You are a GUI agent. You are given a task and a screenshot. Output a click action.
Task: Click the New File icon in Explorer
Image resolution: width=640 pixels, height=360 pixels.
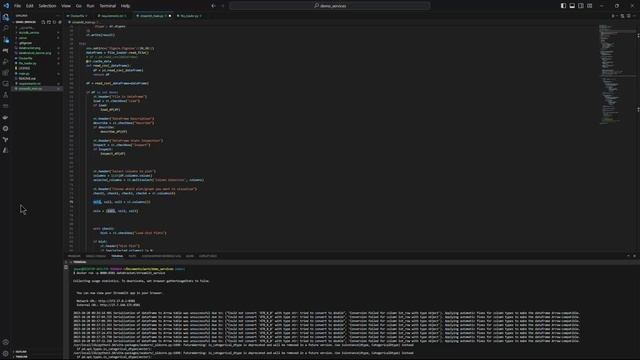click(x=43, y=22)
